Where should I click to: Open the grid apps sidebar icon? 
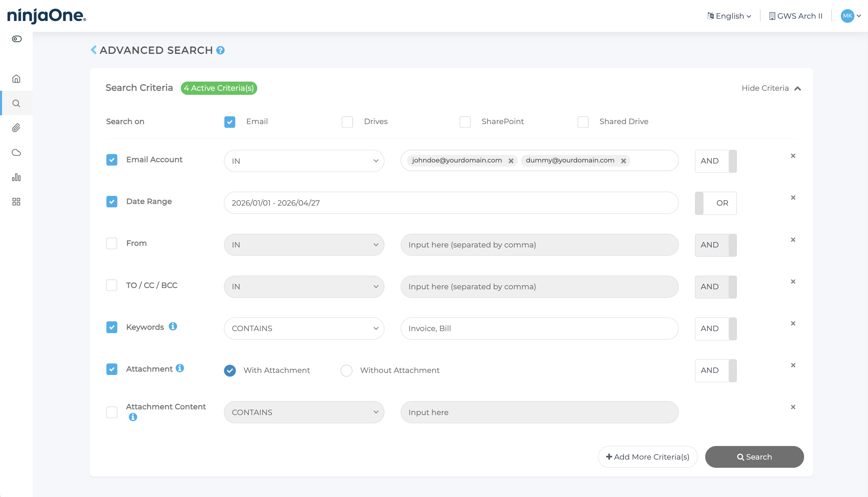click(16, 202)
